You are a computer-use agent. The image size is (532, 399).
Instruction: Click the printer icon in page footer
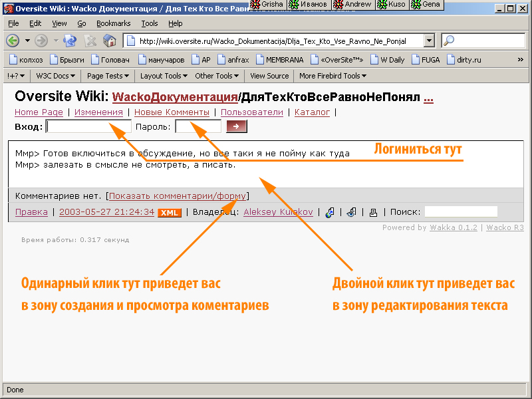(x=373, y=213)
